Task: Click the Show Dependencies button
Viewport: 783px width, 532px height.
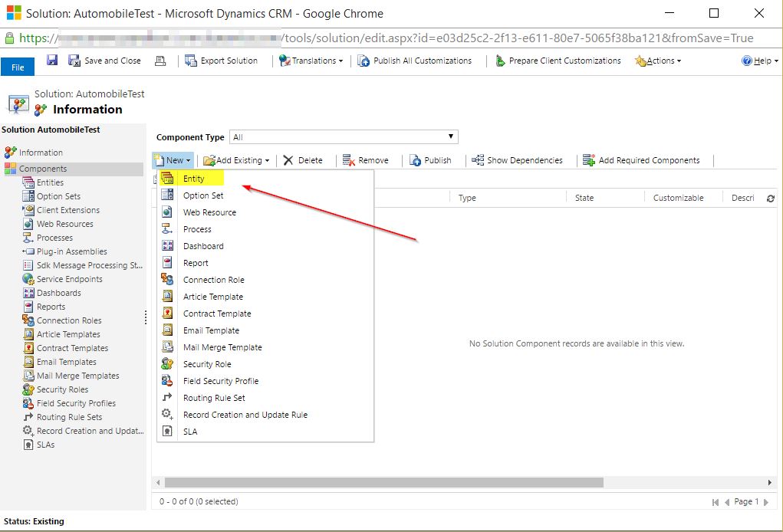Action: [x=517, y=160]
